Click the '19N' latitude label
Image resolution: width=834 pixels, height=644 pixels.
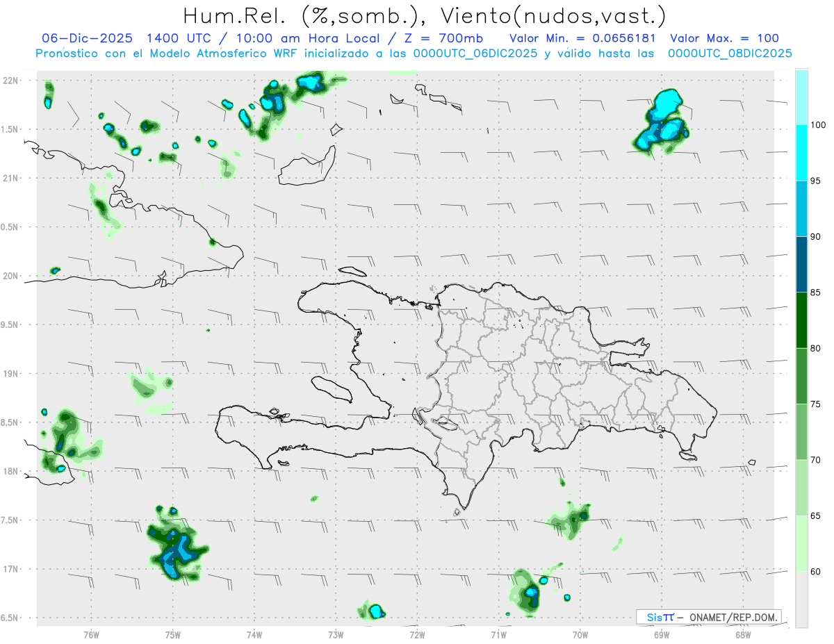coord(11,374)
